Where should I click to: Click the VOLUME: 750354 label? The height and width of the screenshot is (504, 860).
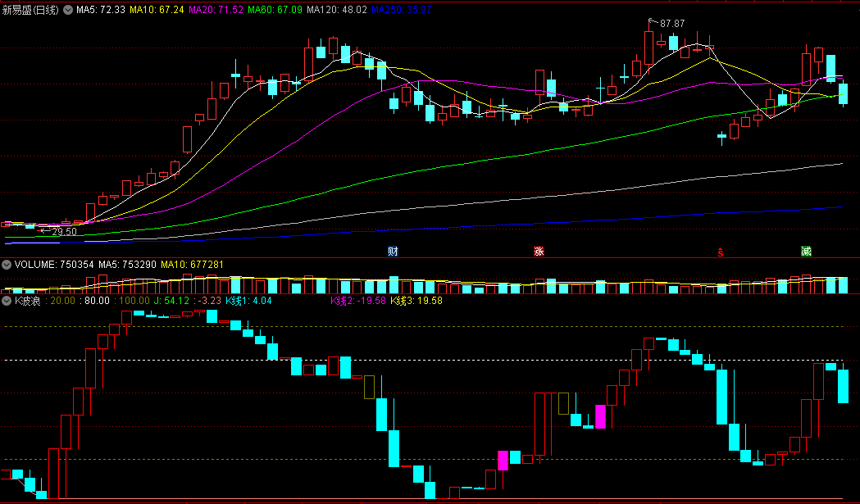54,265
